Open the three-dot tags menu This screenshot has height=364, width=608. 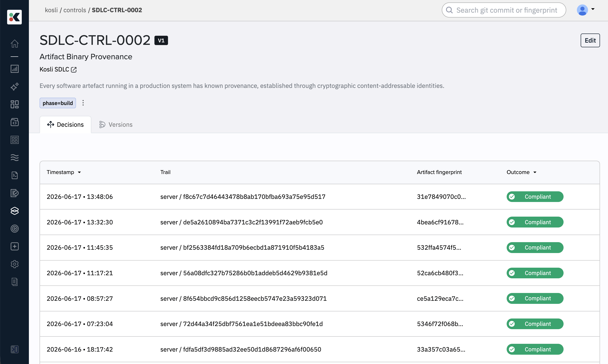(x=83, y=103)
